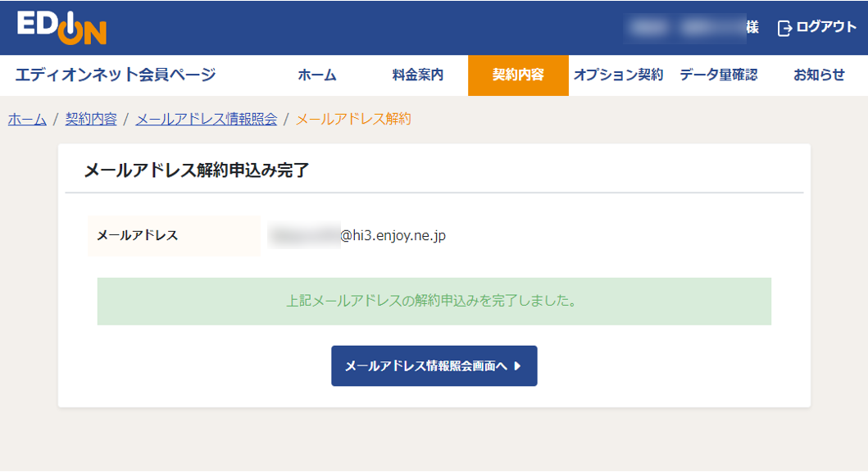Open the お知らせ tab
Viewport: 868px width, 472px height.
(x=818, y=75)
